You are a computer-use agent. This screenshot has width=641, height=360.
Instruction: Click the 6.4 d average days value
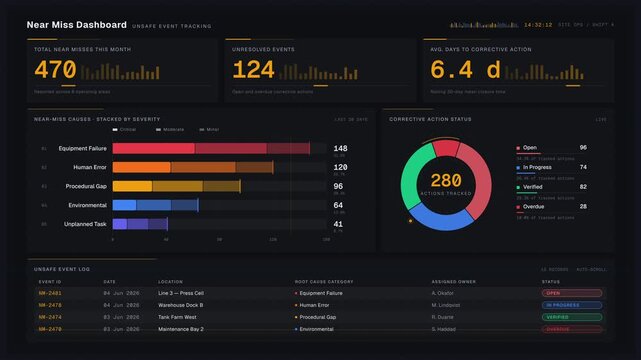tap(465, 69)
